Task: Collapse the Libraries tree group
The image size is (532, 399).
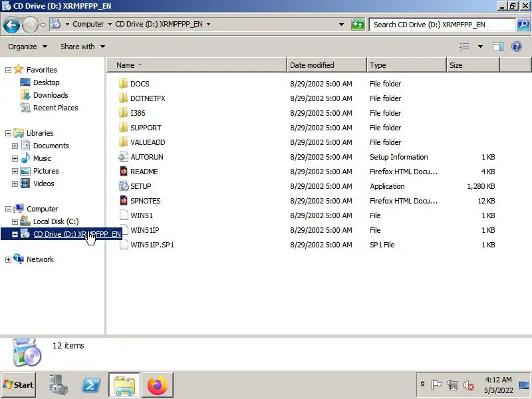Action: click(8, 134)
